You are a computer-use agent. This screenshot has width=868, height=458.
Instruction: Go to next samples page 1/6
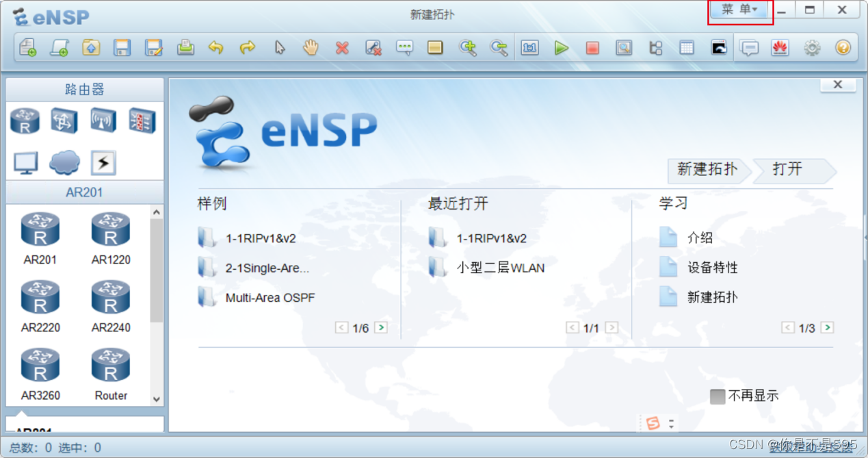[x=381, y=328]
